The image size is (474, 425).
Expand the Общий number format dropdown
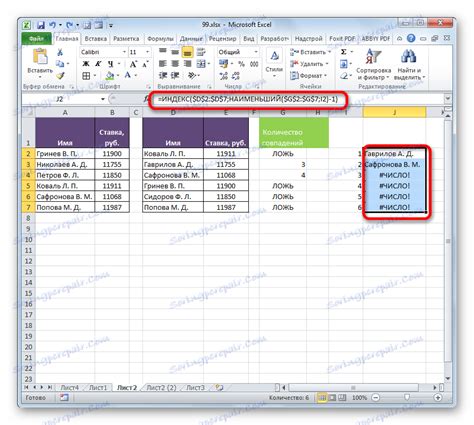pos(256,52)
